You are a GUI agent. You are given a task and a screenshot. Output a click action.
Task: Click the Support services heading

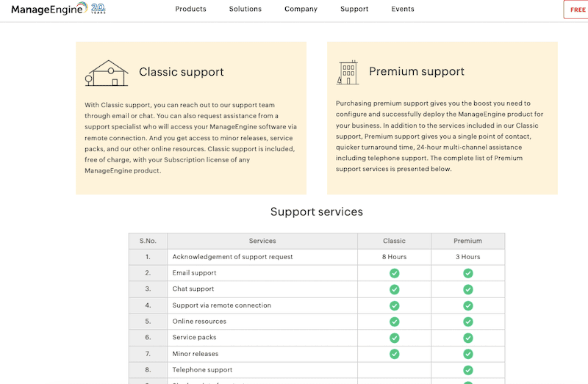317,211
